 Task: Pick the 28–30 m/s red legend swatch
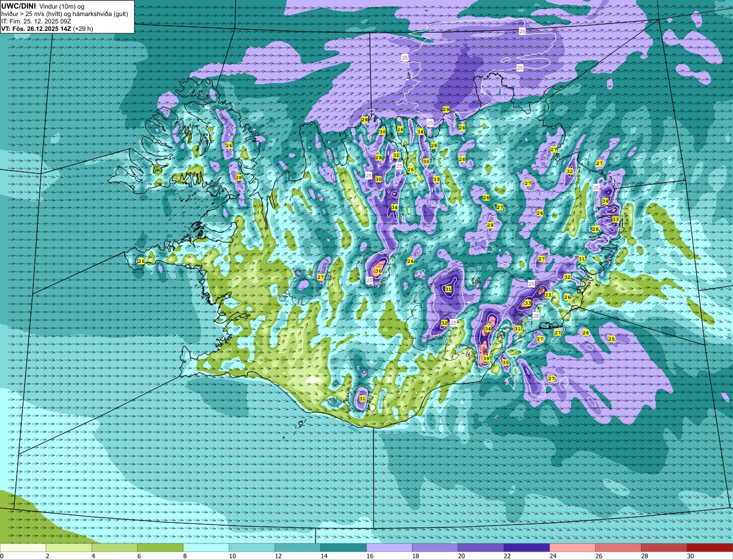[x=664, y=548]
